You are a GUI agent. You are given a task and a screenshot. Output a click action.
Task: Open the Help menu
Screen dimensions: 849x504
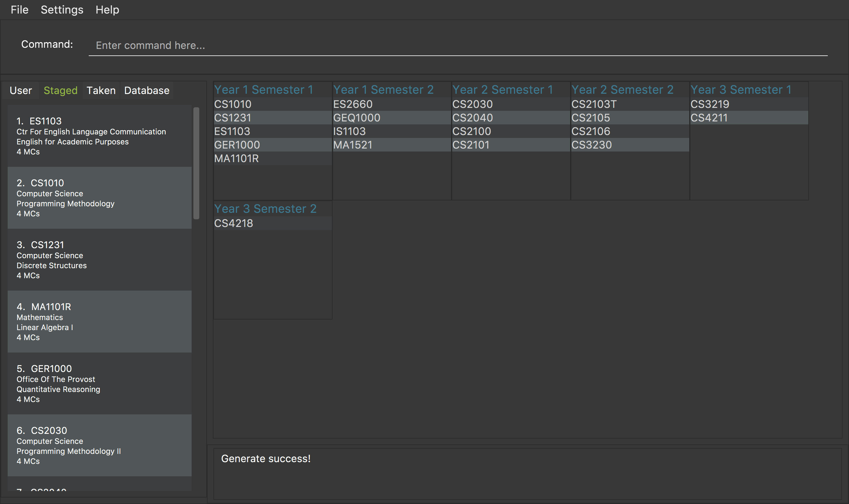[107, 10]
